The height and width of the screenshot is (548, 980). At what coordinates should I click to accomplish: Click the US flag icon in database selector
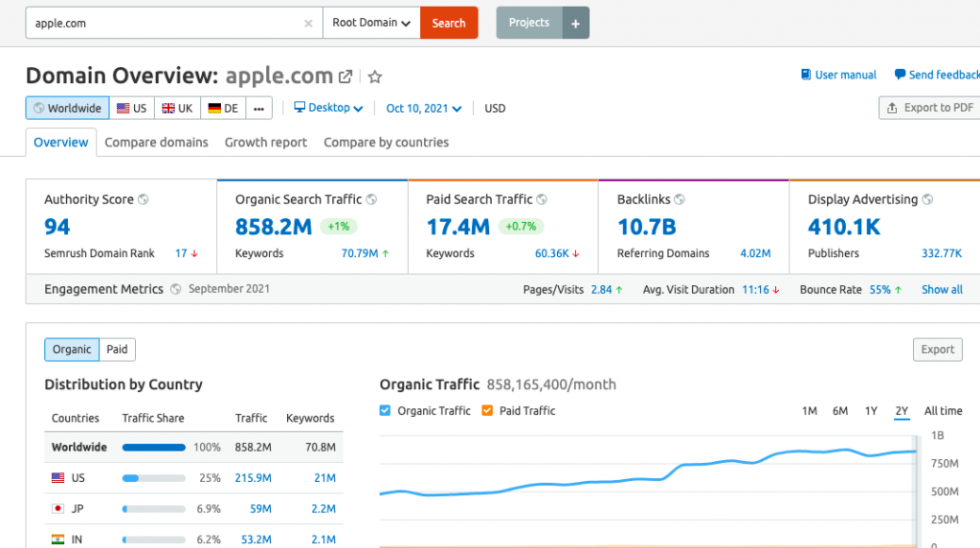point(123,108)
